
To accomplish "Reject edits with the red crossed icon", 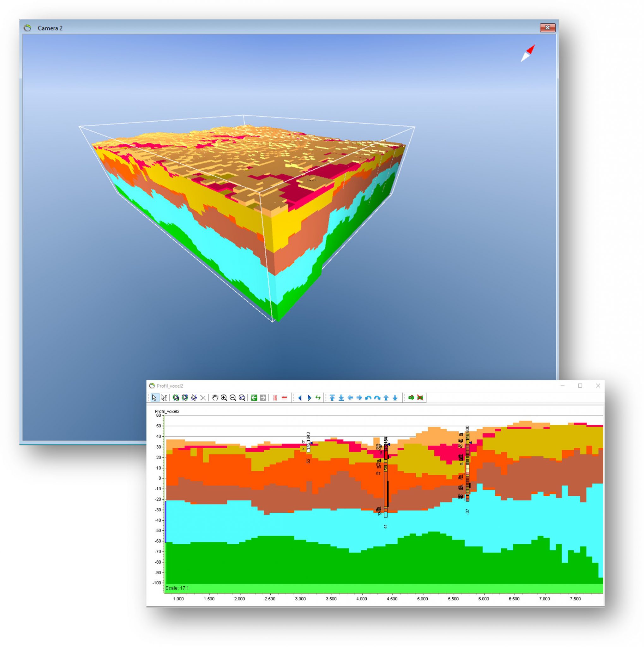I will coord(420,398).
